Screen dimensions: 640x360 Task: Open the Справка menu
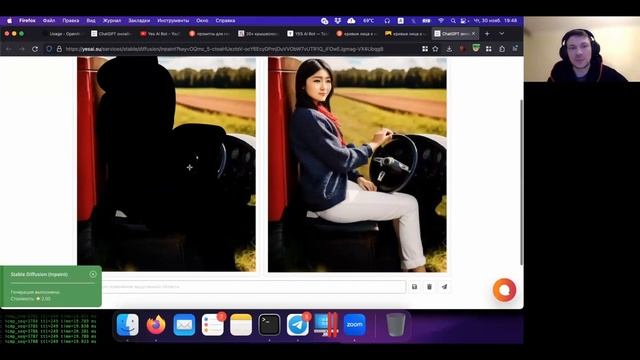225,20
